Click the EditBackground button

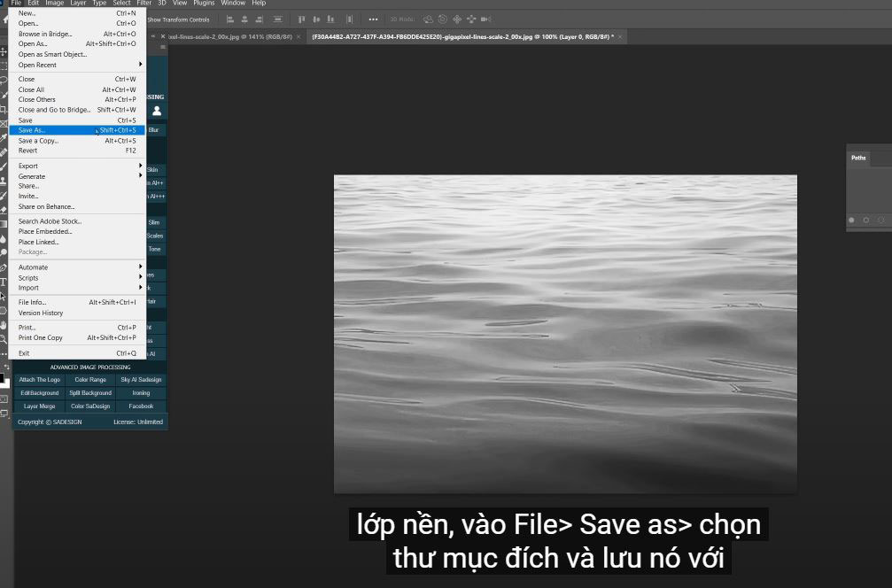tap(39, 393)
